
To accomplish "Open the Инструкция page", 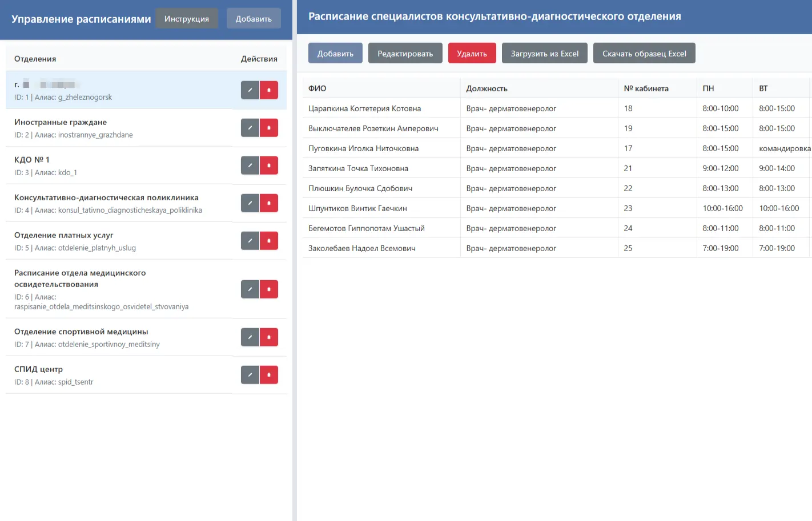I will 187,19.
